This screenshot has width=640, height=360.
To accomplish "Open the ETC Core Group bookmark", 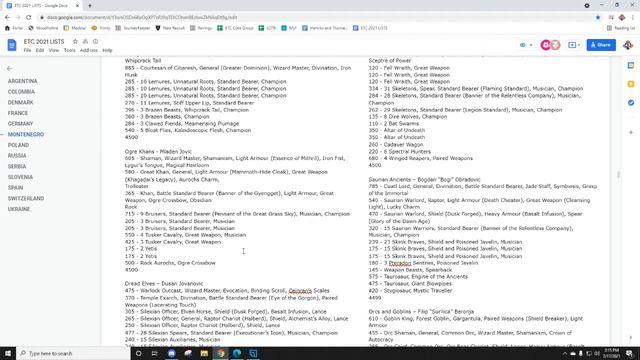I will click(x=235, y=28).
